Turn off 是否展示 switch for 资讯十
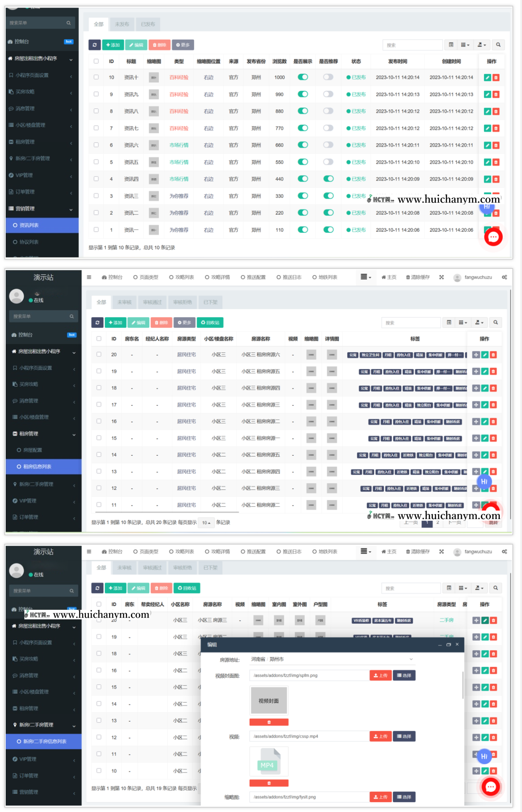The image size is (522, 812). click(x=303, y=77)
